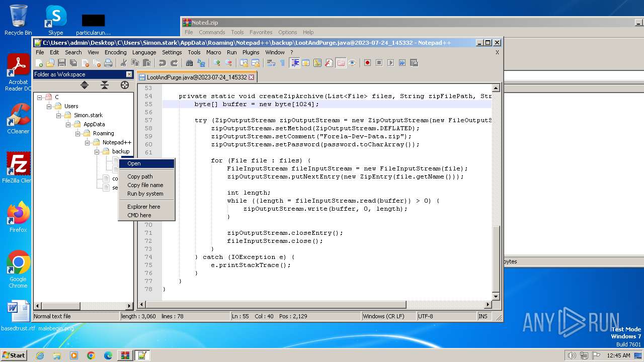644x362 pixels.
Task: Choose Copy file name context entry
Action: point(147,185)
